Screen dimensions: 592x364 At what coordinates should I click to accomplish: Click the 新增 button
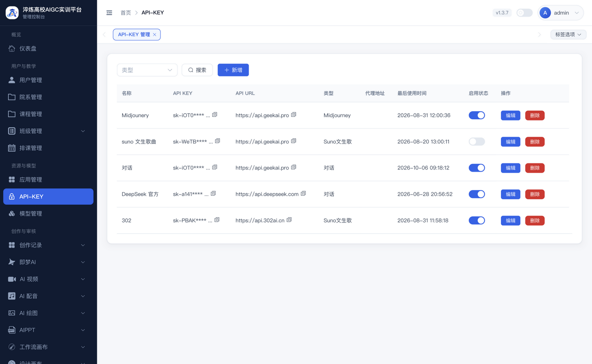tap(233, 70)
